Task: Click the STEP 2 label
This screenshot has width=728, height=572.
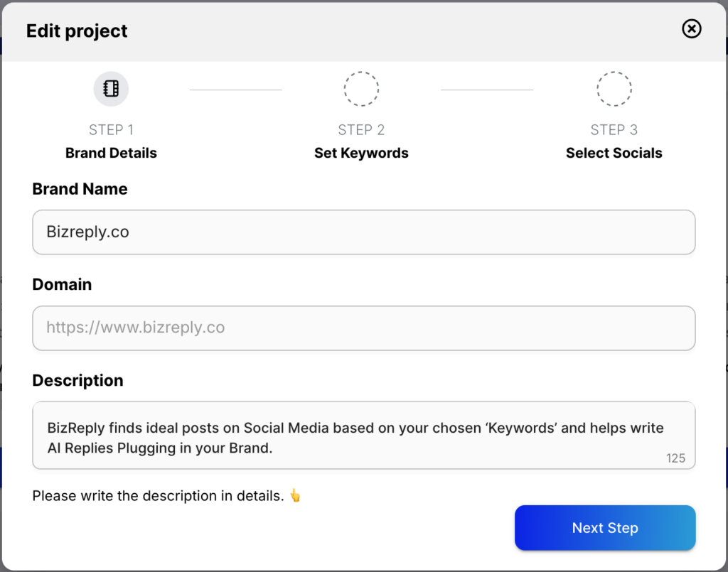Action: pos(361,129)
